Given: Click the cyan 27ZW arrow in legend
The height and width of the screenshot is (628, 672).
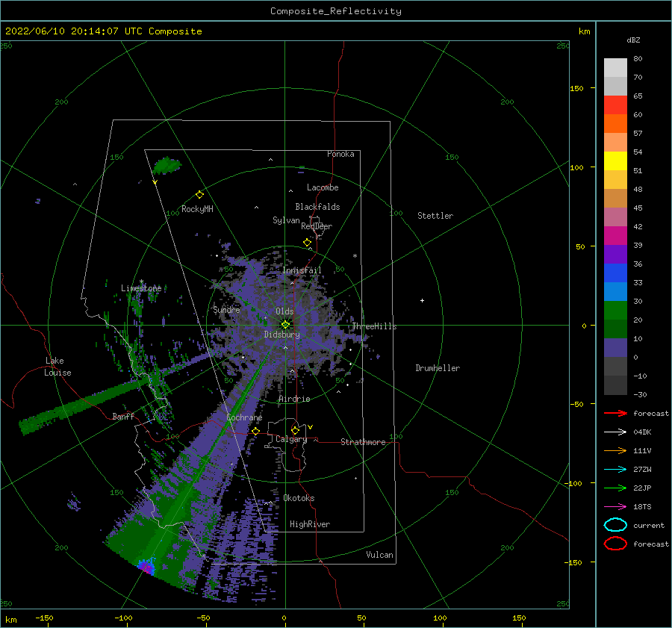Looking at the screenshot, I should pos(615,470).
